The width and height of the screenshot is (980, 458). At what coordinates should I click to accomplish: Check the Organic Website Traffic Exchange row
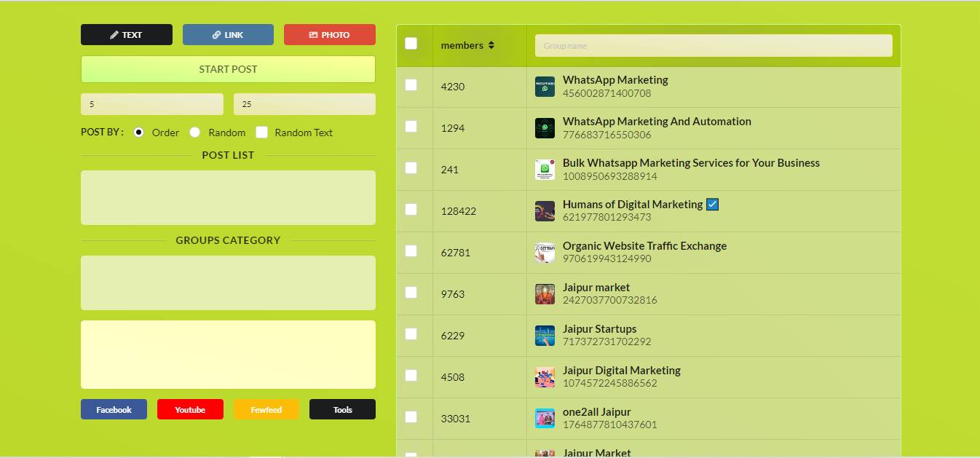click(x=411, y=250)
